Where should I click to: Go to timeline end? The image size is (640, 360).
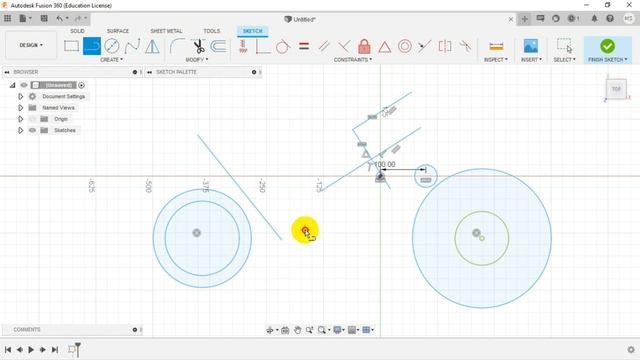tap(55, 350)
